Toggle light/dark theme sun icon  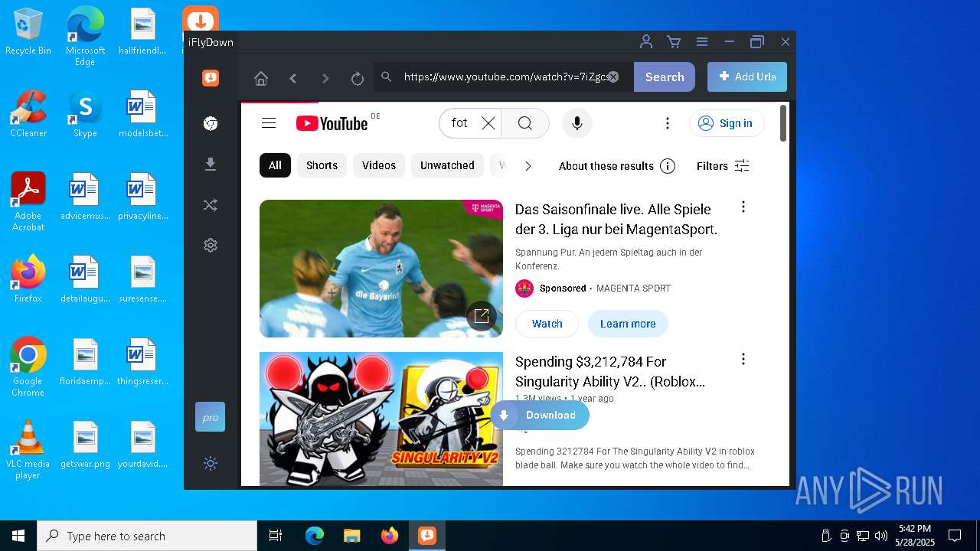click(x=211, y=463)
